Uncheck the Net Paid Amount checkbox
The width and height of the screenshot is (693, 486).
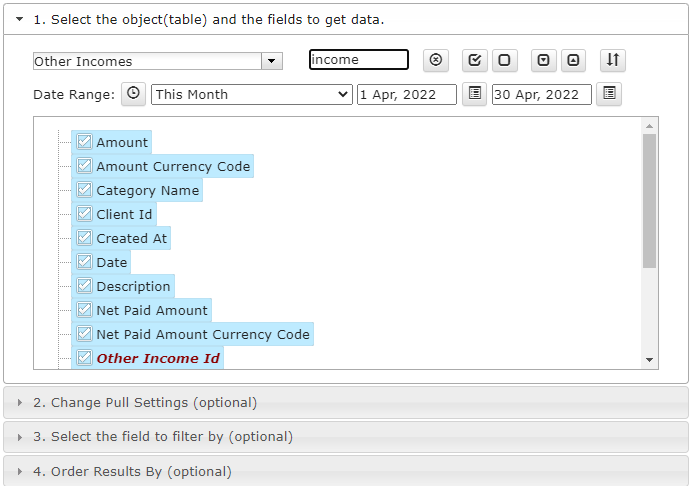pyautogui.click(x=84, y=309)
